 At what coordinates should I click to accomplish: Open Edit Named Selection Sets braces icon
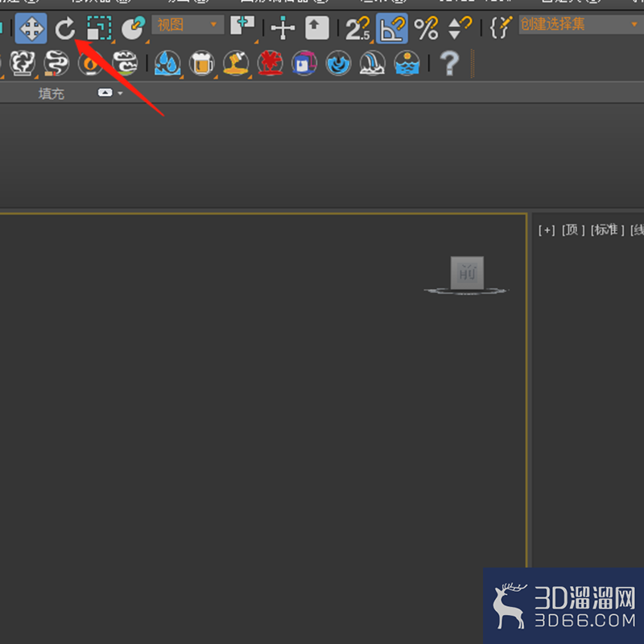click(501, 27)
